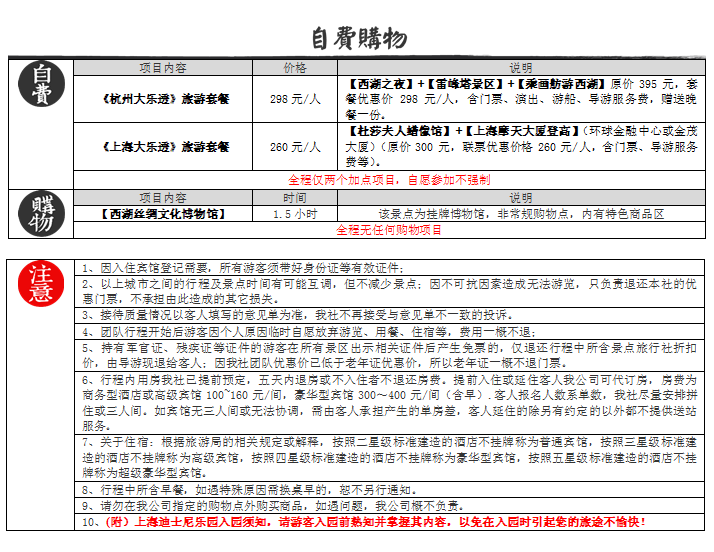Click note 2 about 行程及景点时间互调
The width and height of the screenshot is (714, 552).
click(x=389, y=291)
